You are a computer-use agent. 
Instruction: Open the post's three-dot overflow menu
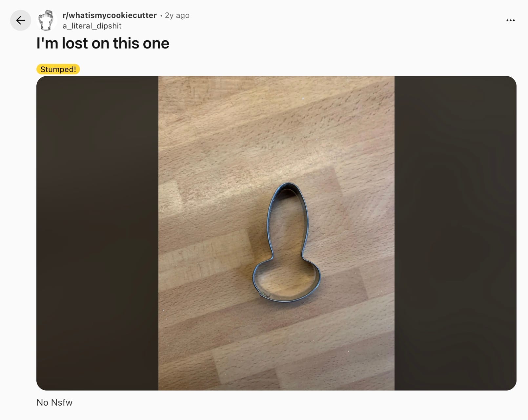(510, 20)
